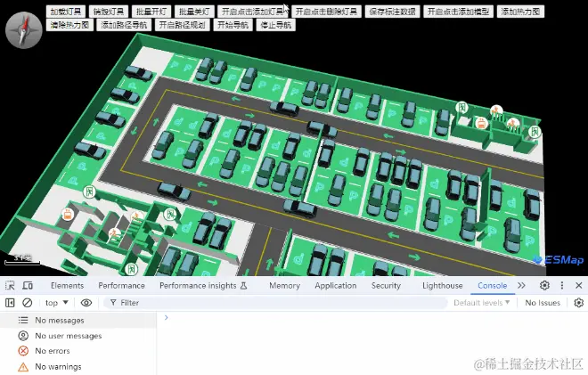Click the elevator marker in the lower-left corner of the map
The height and width of the screenshot is (375, 588).
pos(68,215)
